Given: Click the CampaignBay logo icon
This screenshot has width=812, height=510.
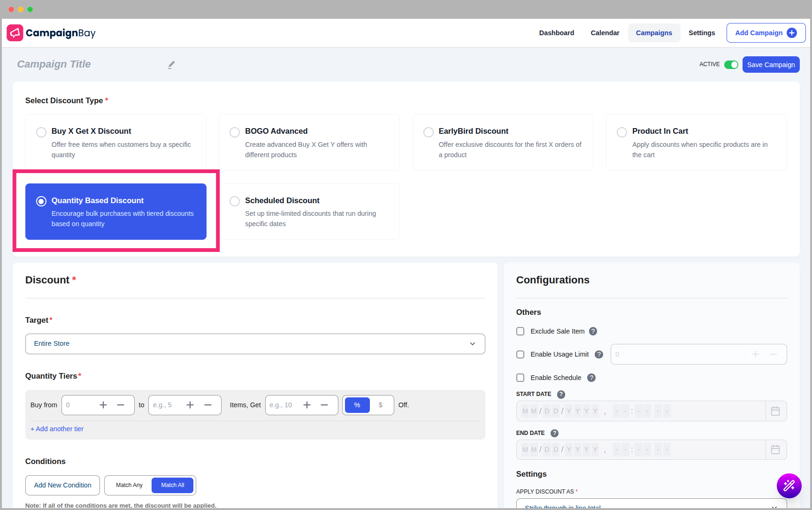Looking at the screenshot, I should [x=15, y=33].
